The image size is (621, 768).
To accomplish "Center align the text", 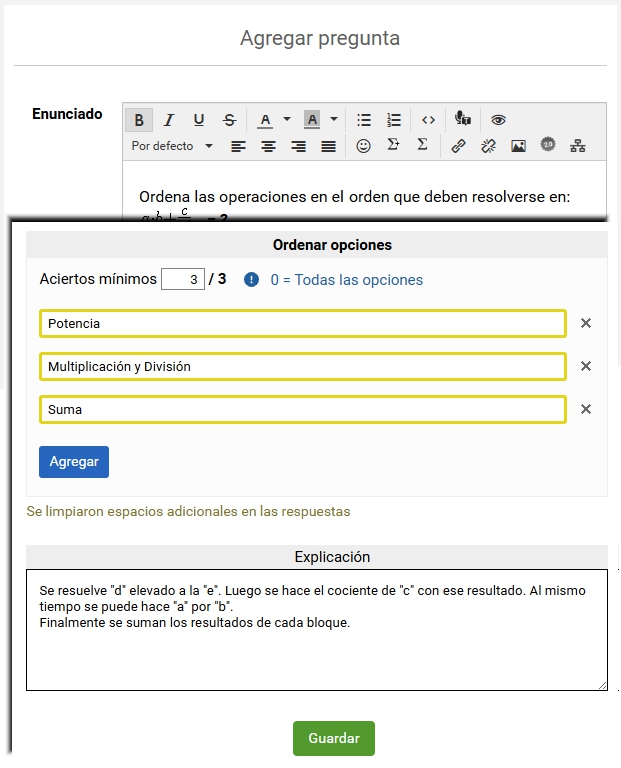I will pyautogui.click(x=268, y=146).
